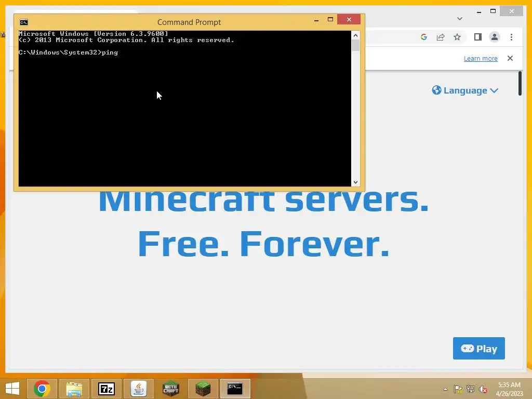Click the blue Play button
This screenshot has width=532, height=399.
click(478, 349)
